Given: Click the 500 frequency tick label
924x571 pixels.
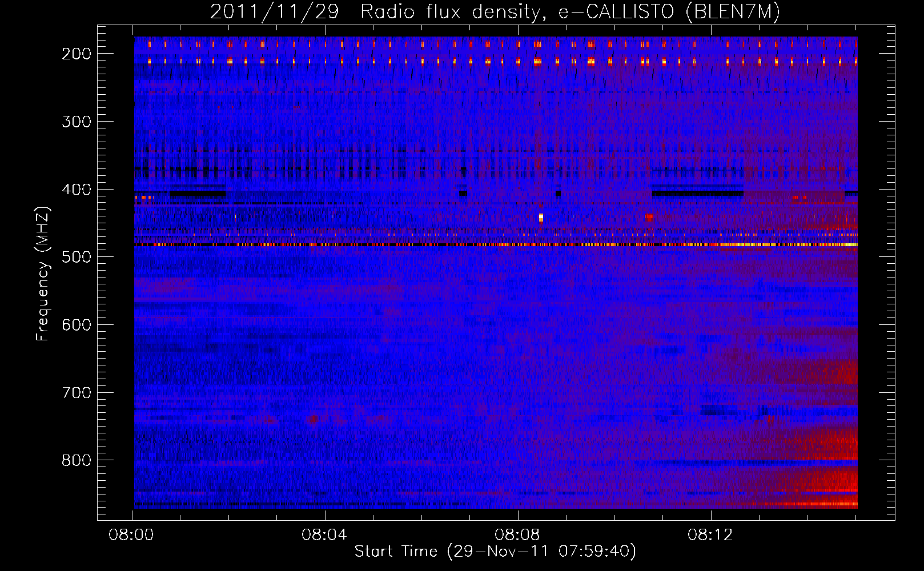Looking at the screenshot, I should pyautogui.click(x=77, y=257).
